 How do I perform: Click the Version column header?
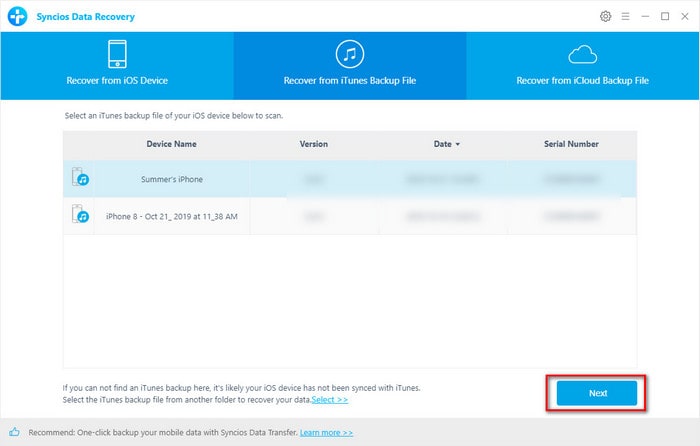tap(313, 144)
